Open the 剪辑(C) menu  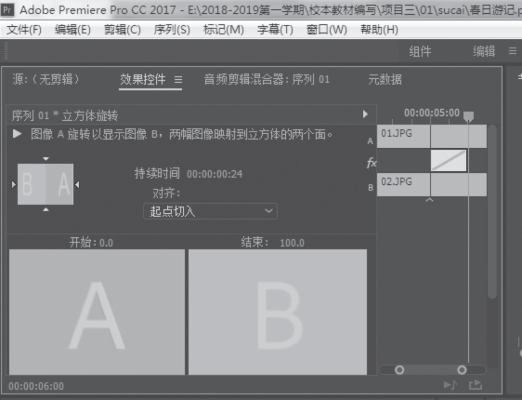point(122,30)
